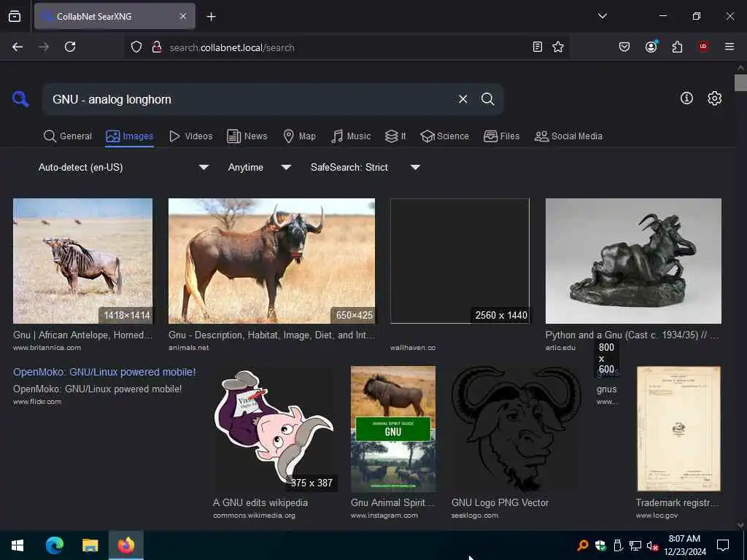747x560 pixels.
Task: Clear the search query with the X icon
Action: click(462, 99)
